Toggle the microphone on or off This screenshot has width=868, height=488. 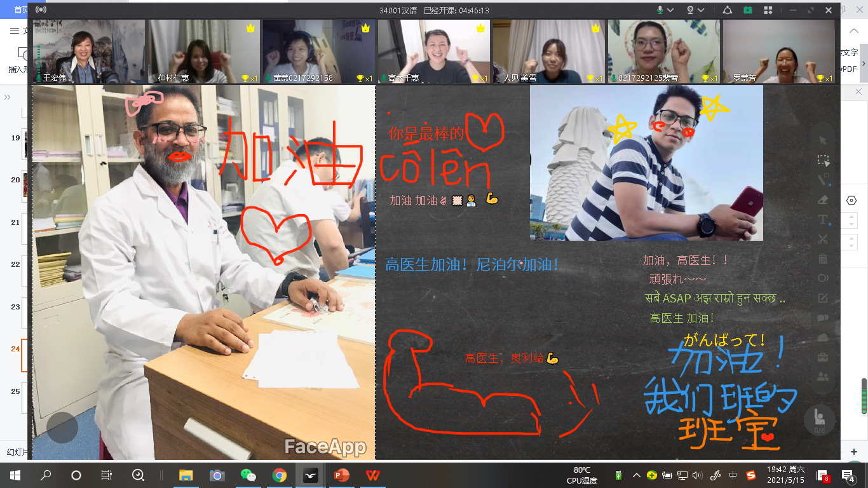pyautogui.click(x=660, y=10)
